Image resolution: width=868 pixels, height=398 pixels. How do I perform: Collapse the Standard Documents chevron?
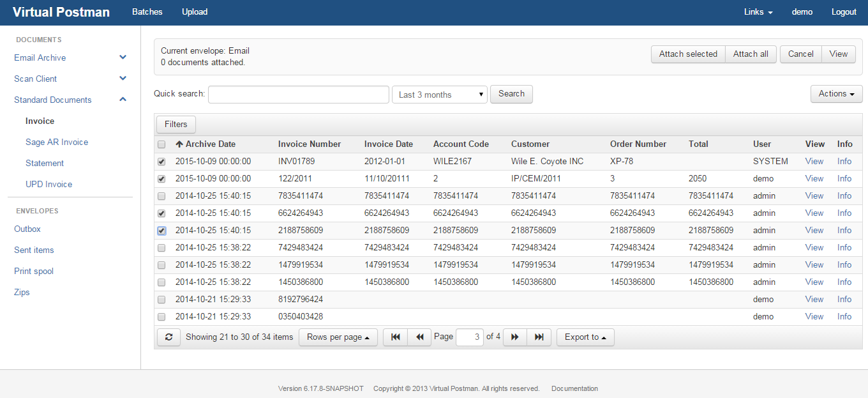(123, 100)
